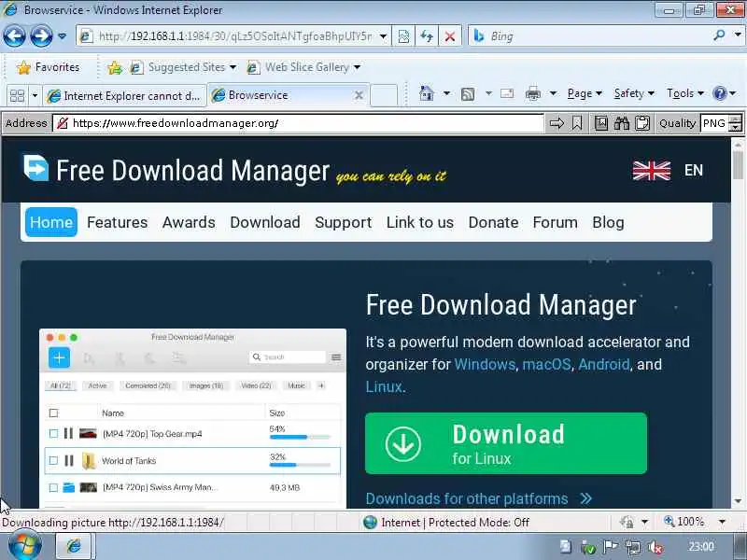Follow the macOS link in description

(x=546, y=364)
